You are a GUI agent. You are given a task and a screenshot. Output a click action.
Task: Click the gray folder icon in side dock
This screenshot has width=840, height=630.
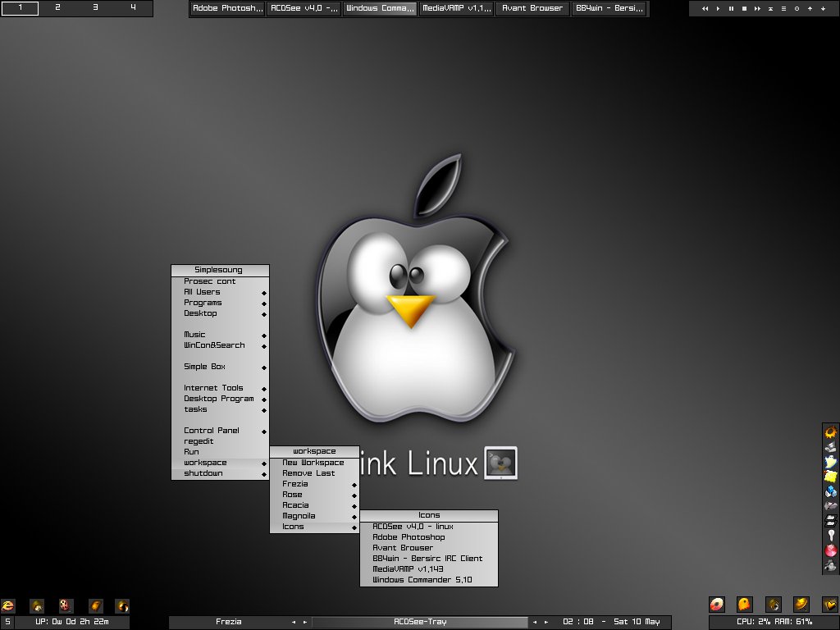click(830, 505)
